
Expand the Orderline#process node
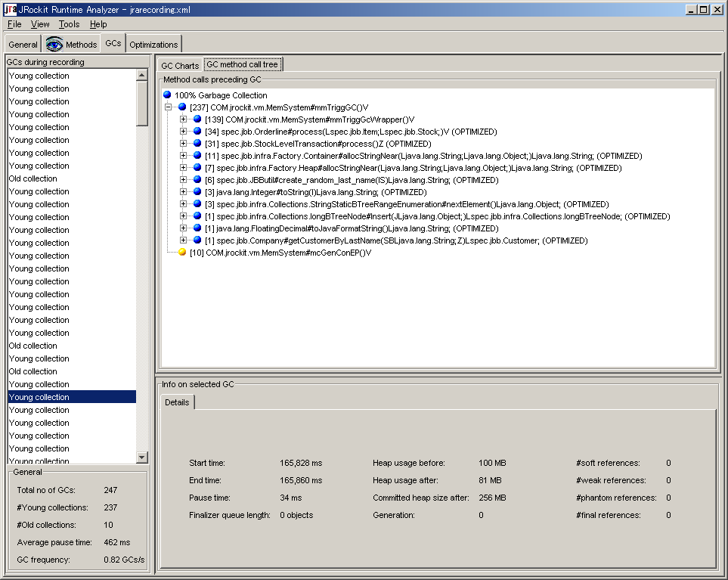tap(184, 132)
